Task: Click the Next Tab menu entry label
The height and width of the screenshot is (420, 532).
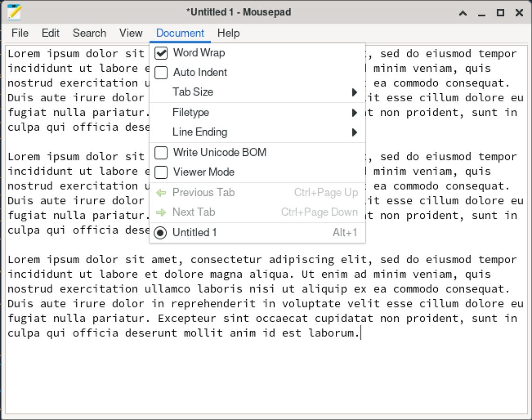Action: pos(194,212)
